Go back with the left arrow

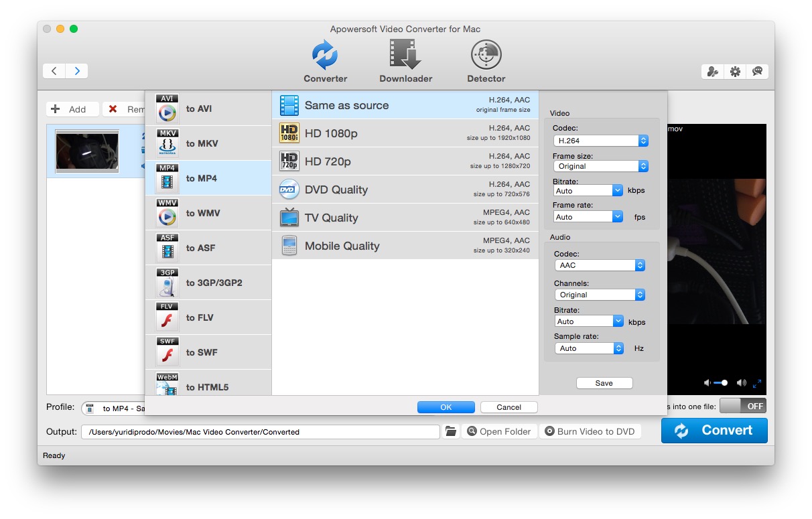[54, 71]
